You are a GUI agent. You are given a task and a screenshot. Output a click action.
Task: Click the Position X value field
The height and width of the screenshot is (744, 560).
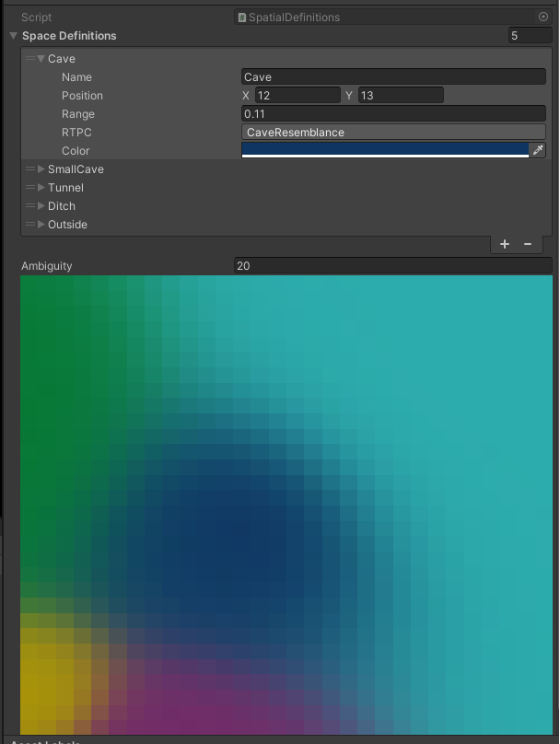click(x=297, y=96)
